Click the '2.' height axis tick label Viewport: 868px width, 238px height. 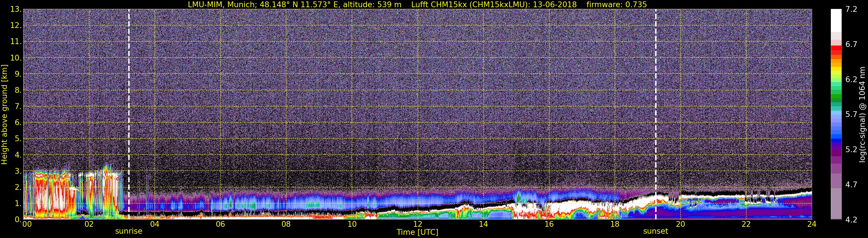pos(18,187)
